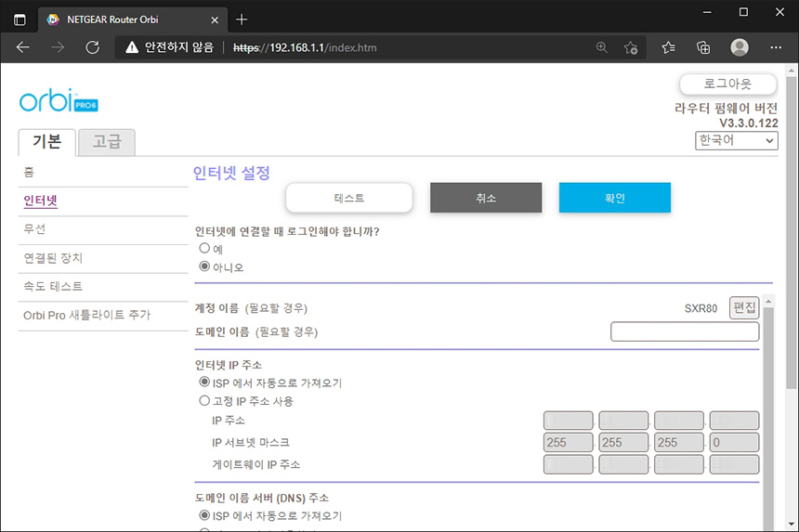Click inner panel scroll up arrow
This screenshot has width=799, height=532.
pos(768,302)
